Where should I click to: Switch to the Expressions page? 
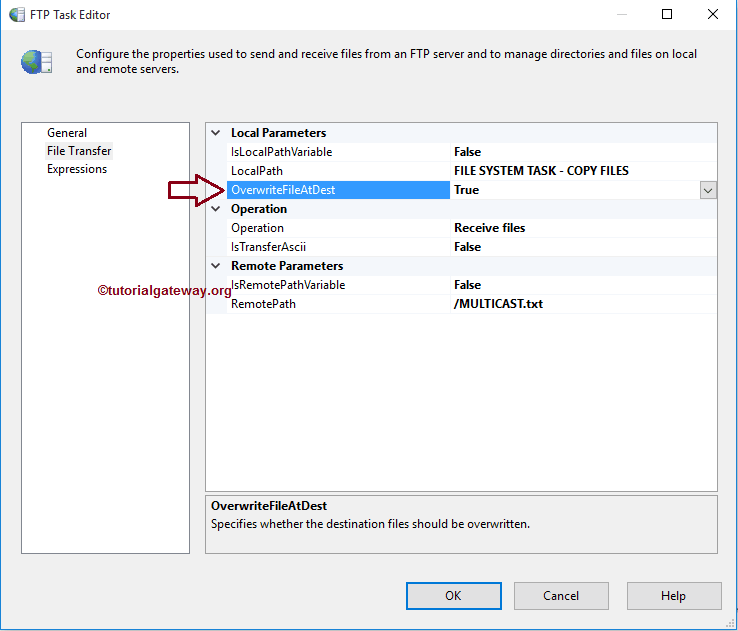pos(77,169)
